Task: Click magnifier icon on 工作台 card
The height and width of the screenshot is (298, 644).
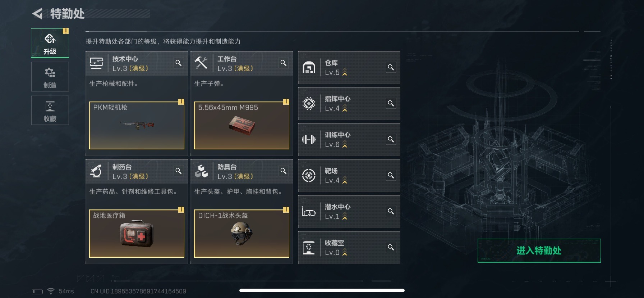Action: [284, 63]
